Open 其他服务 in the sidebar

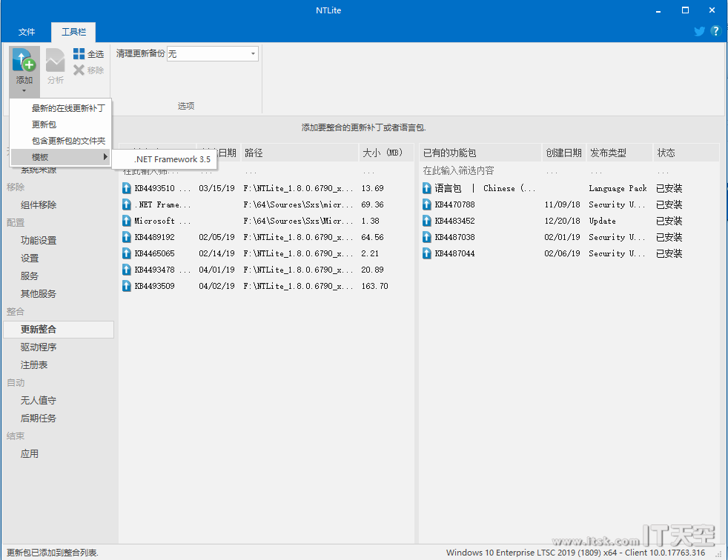(39, 293)
